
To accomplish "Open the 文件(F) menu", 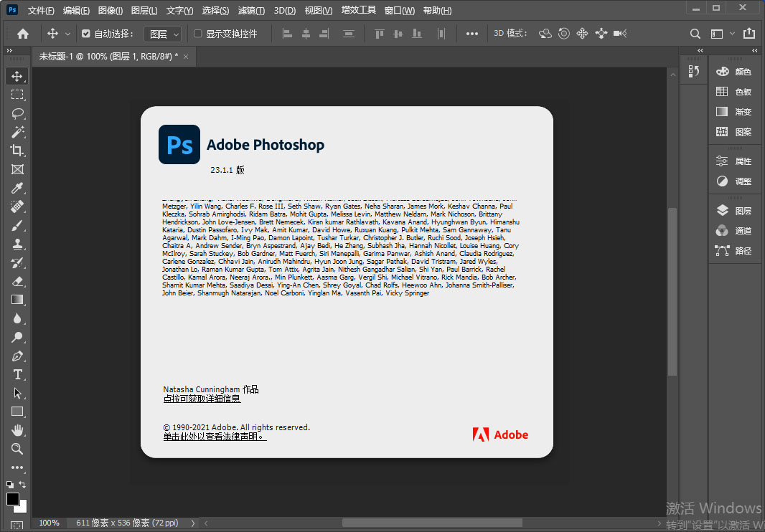I will (x=41, y=10).
